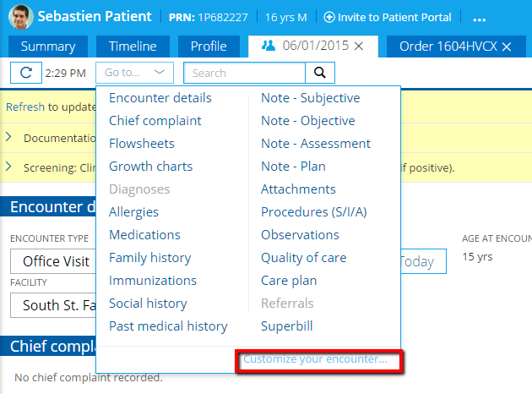Click the search magnifier icon
The width and height of the screenshot is (532, 394).
(319, 74)
